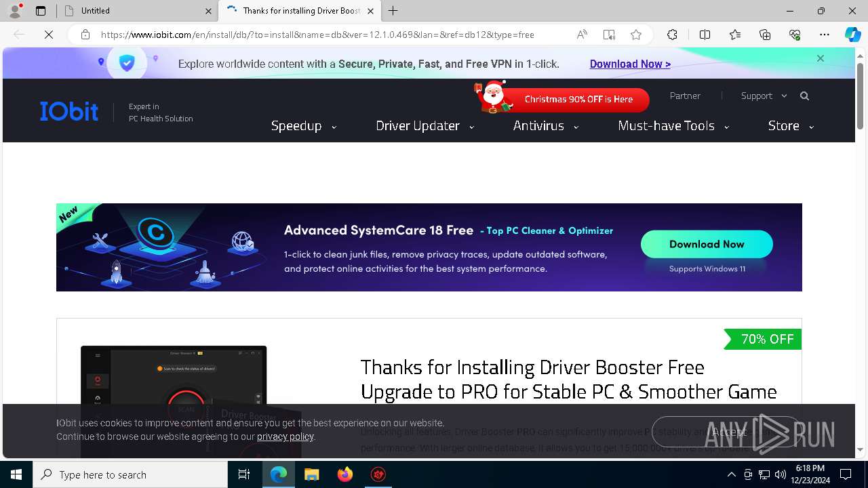The height and width of the screenshot is (488, 868).
Task: Launch Firefox from the taskbar
Action: 344,474
